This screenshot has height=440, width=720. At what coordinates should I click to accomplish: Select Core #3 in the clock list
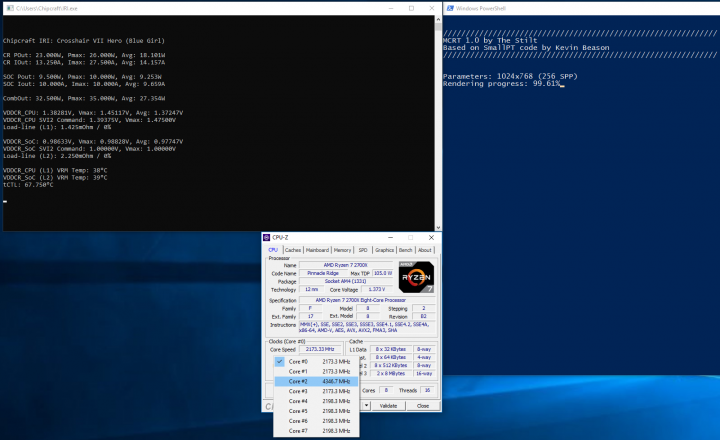(316, 391)
